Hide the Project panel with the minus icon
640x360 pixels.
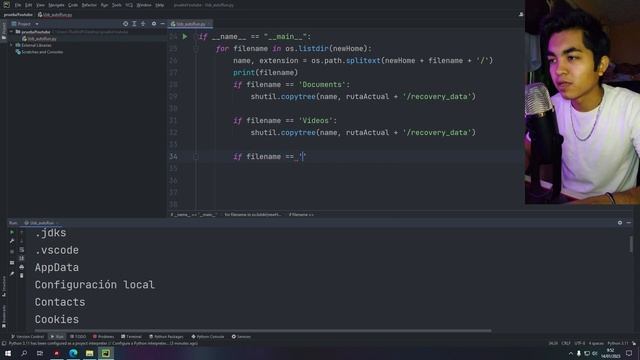click(x=162, y=24)
